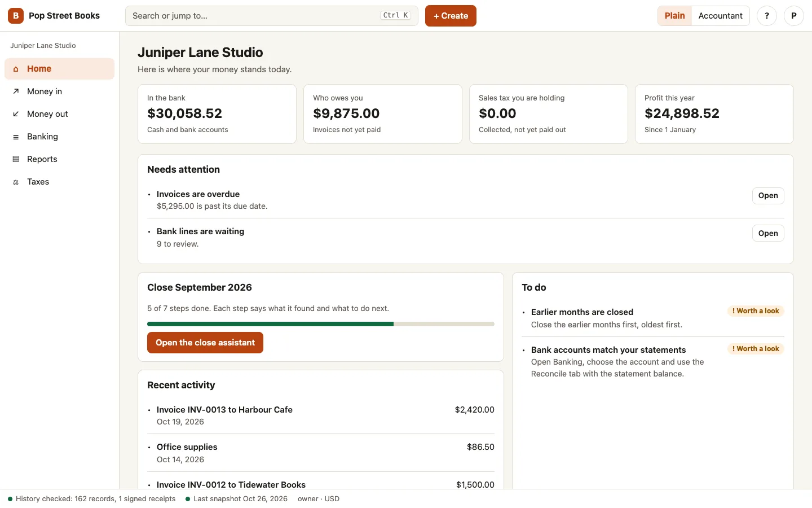The height and width of the screenshot is (508, 812).
Task: Open the waiting bank lines item
Action: pyautogui.click(x=768, y=233)
